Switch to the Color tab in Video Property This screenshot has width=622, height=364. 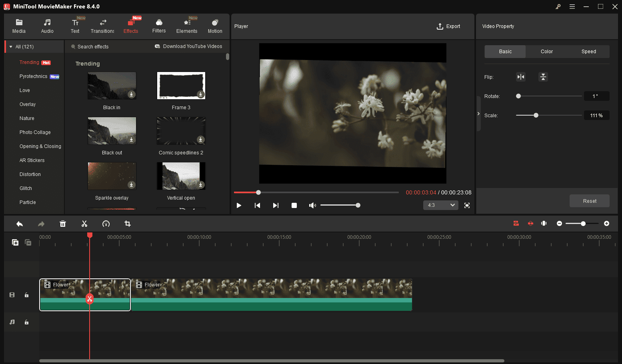[x=546, y=51]
